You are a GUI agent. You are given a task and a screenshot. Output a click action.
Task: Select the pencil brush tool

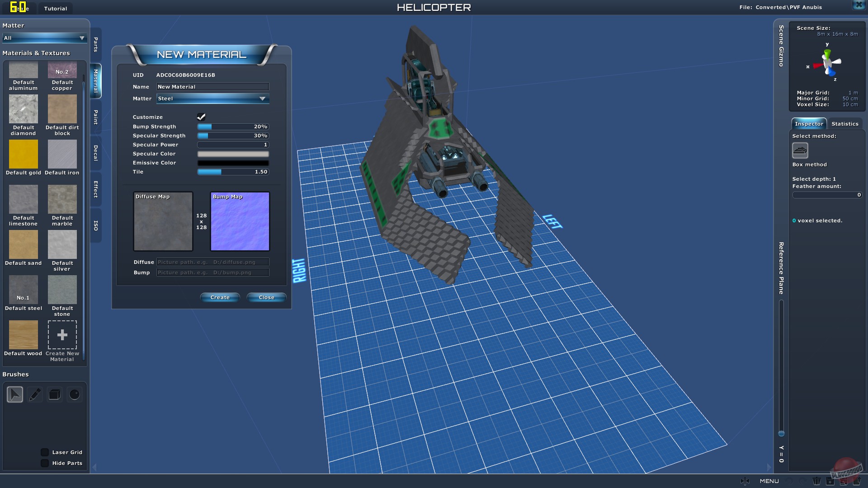pos(35,394)
